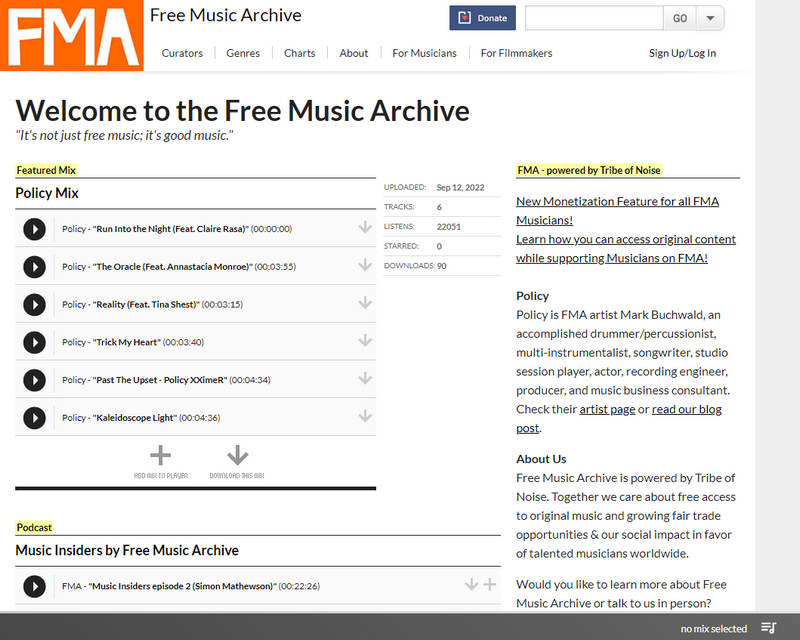Open Music Insiders by Free Music Archive title
The image size is (800, 640).
click(127, 550)
